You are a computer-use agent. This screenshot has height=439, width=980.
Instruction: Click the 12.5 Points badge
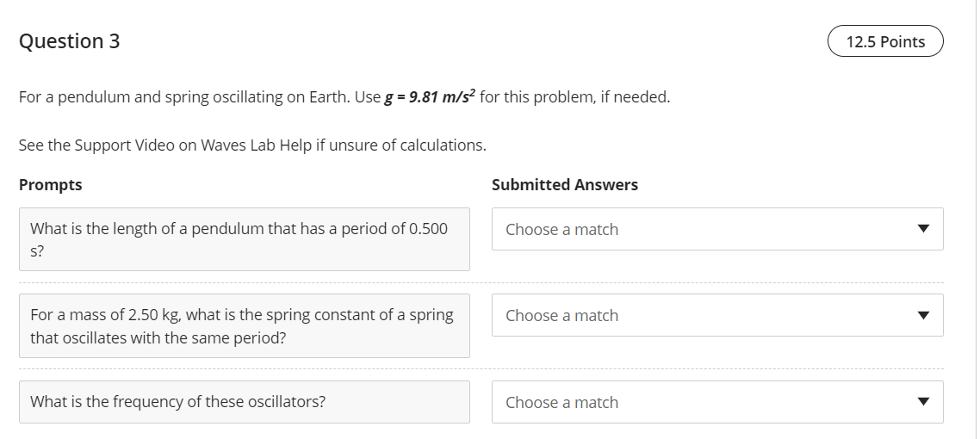tap(885, 41)
